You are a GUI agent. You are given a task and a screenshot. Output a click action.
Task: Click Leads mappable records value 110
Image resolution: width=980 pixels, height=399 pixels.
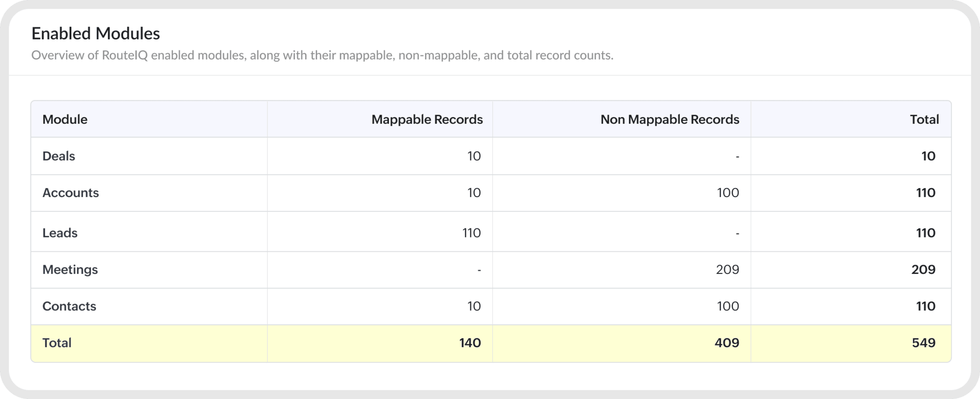click(x=471, y=233)
